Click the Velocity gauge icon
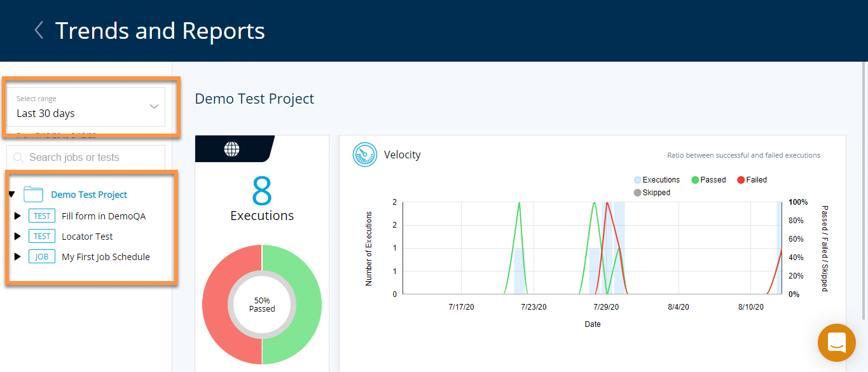 click(365, 155)
